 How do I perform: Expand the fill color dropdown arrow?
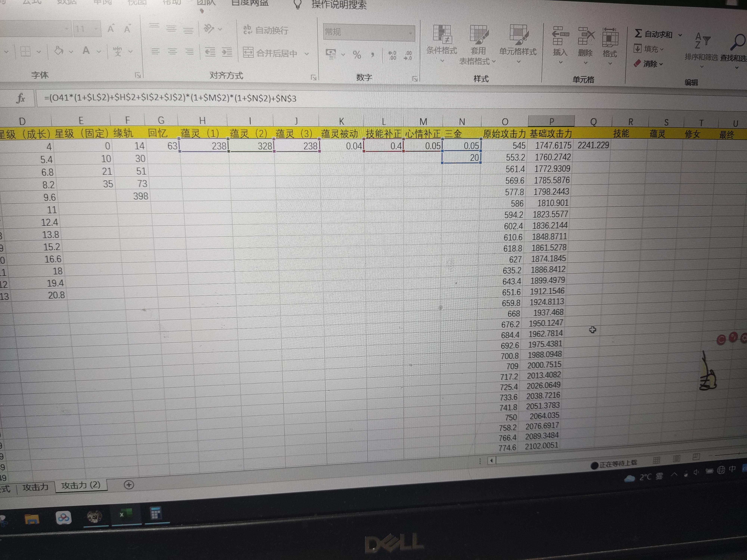pos(71,52)
